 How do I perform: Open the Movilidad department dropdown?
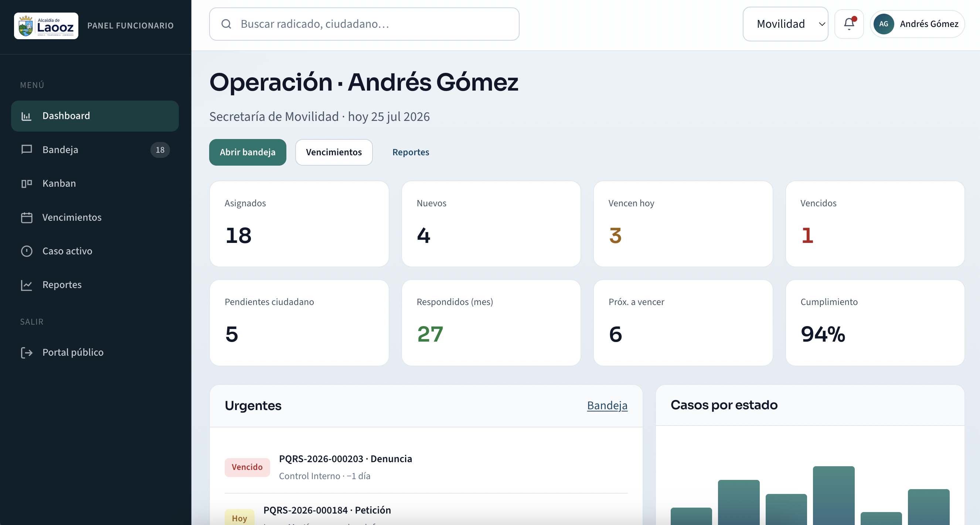click(785, 24)
